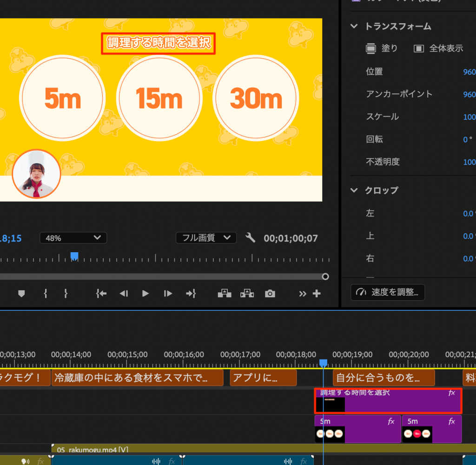
Task: Collapse the クロップ section
Action: pyautogui.click(x=355, y=190)
